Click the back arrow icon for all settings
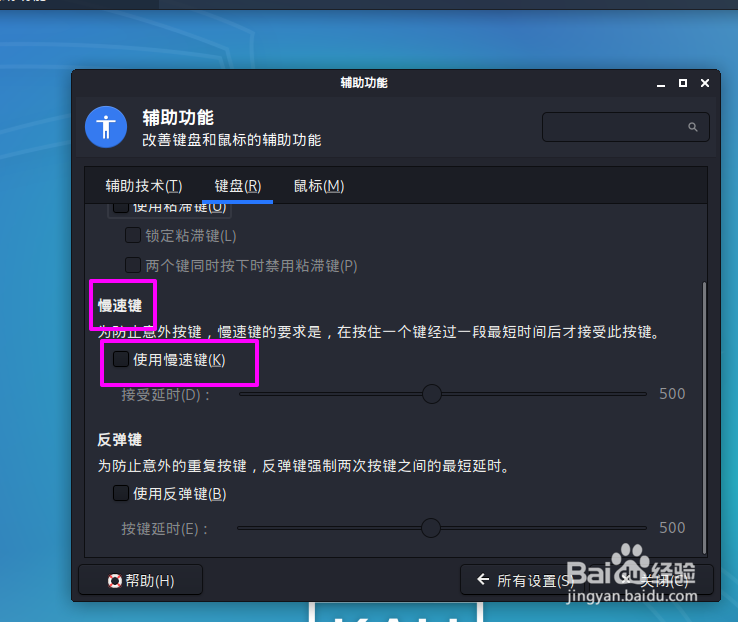 [483, 579]
